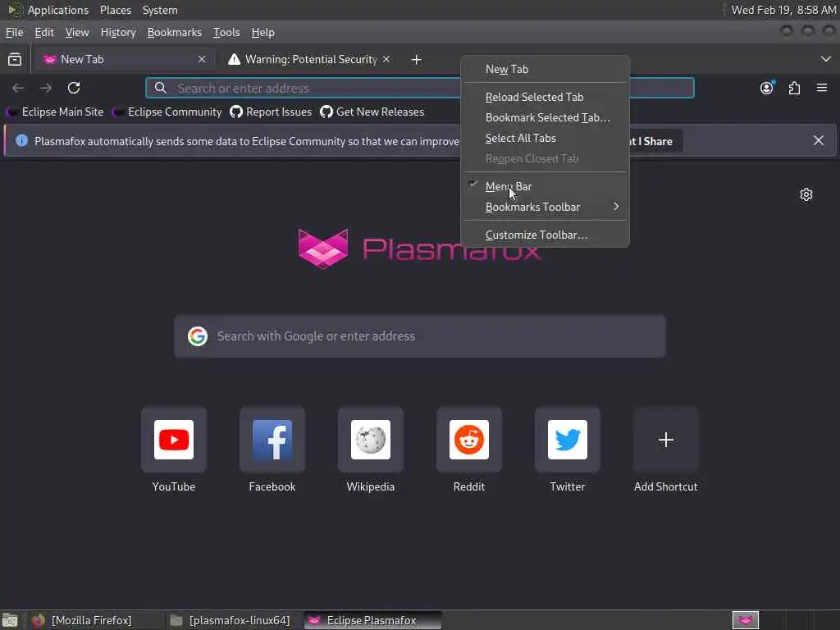Go back with the back arrow
This screenshot has width=840, height=630.
(x=18, y=88)
